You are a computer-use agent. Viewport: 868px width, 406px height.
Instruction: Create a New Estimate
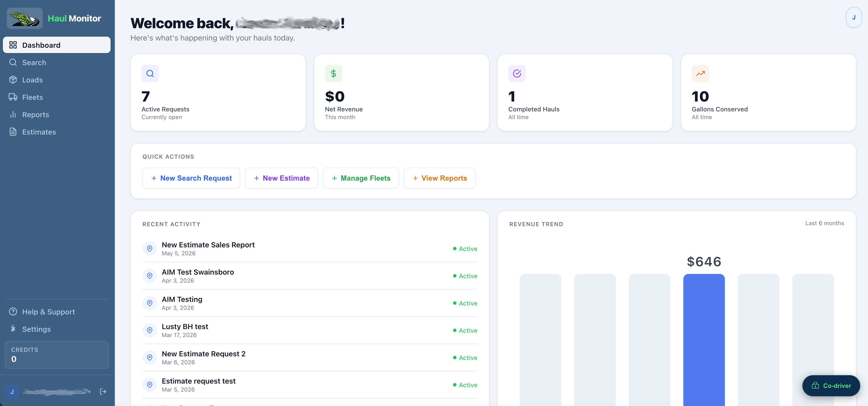click(281, 178)
